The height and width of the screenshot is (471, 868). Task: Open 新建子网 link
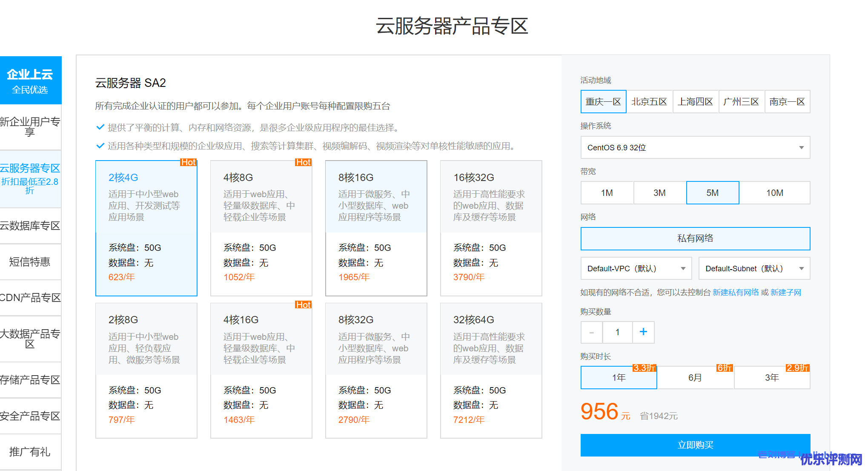click(x=786, y=293)
